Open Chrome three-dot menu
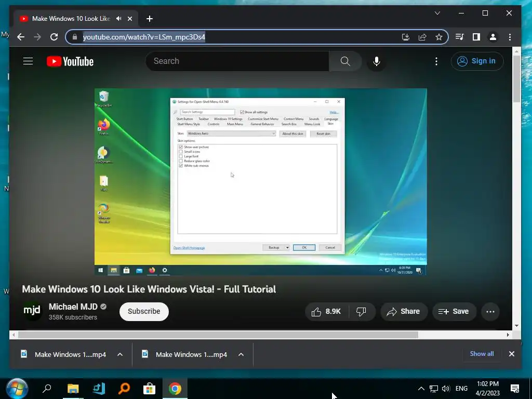This screenshot has width=532, height=399. click(510, 37)
